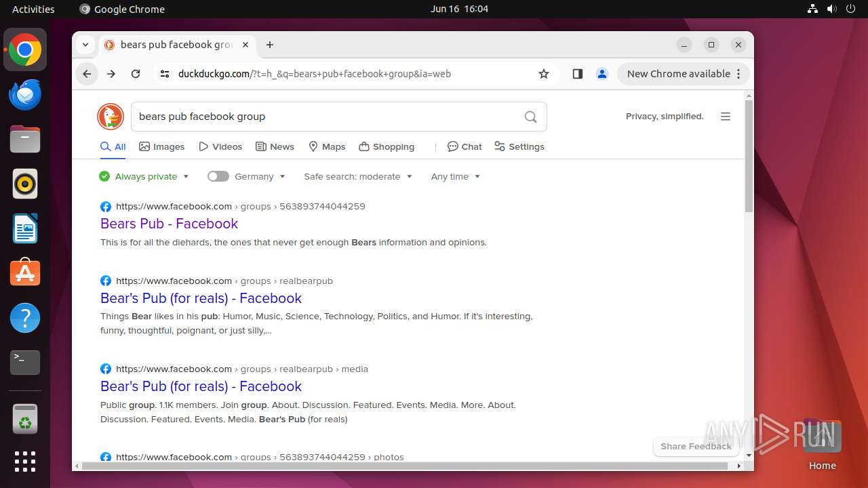
Task: Open Safe search: moderate dropdown
Action: coord(358,176)
